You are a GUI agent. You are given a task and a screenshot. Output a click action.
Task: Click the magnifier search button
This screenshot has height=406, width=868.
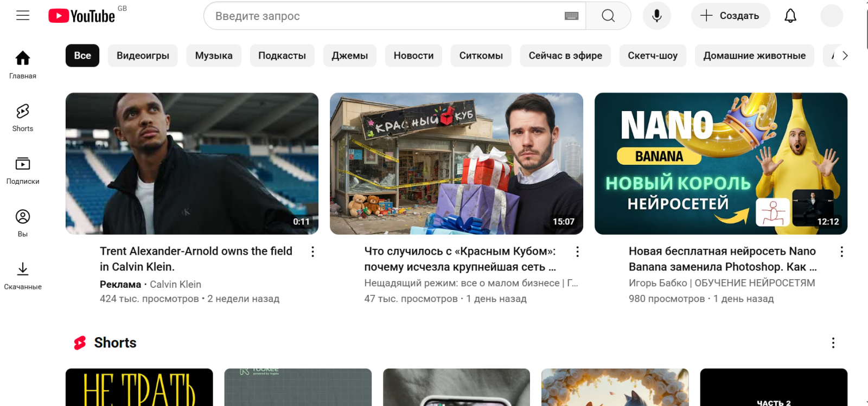tap(608, 16)
